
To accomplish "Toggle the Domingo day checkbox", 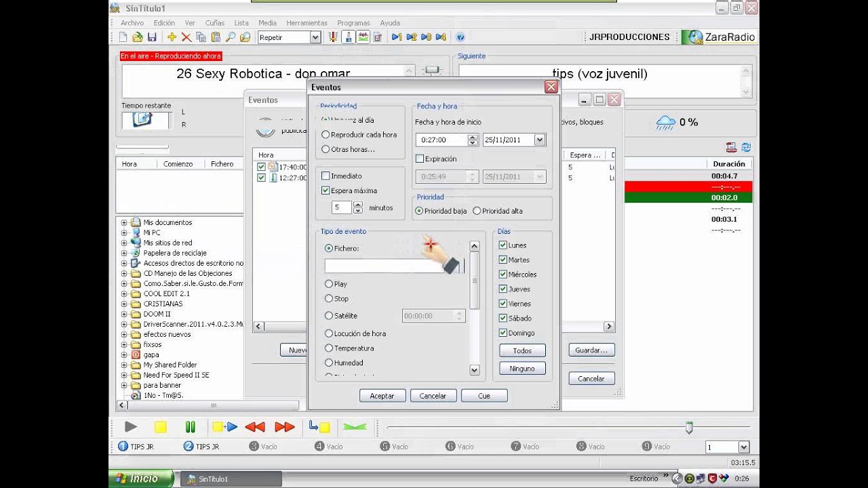I will tap(503, 333).
